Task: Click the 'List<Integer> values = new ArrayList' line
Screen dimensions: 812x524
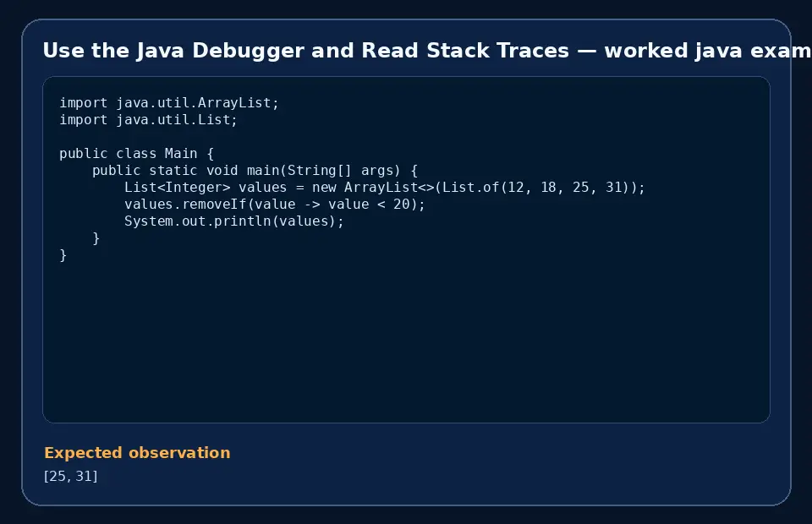Action: (x=384, y=188)
